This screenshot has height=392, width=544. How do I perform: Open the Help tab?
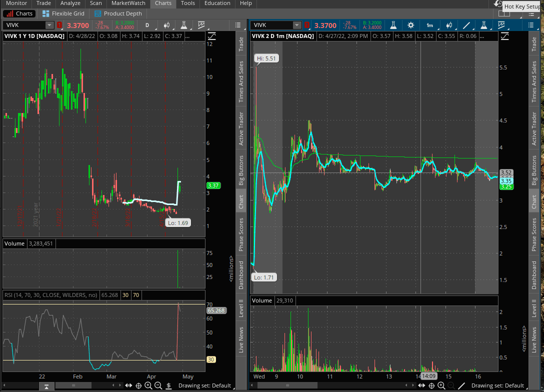[x=246, y=3]
